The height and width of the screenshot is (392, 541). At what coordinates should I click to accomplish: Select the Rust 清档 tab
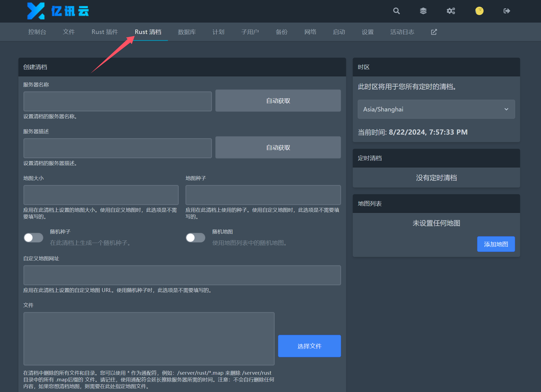(x=148, y=32)
